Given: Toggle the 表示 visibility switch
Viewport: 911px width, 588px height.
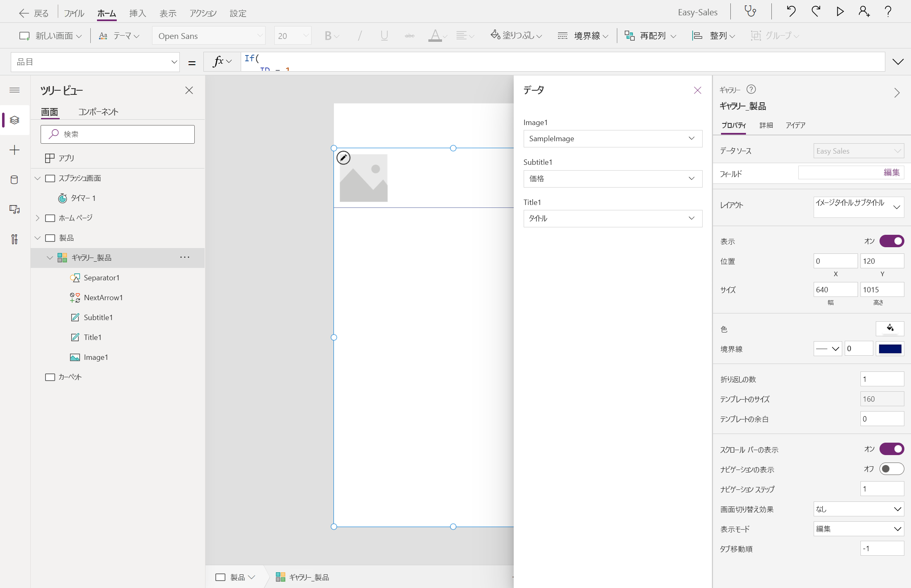Looking at the screenshot, I should [x=892, y=241].
